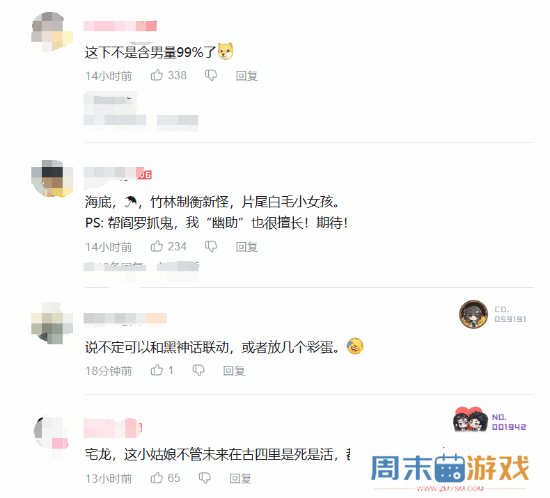Dislike the 宅龙 comment
The image size is (550, 498).
pyautogui.click(x=204, y=478)
